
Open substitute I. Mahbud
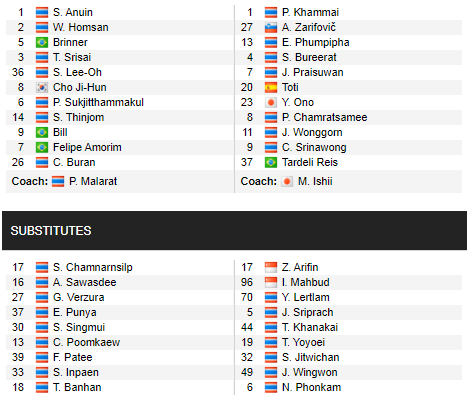pyautogui.click(x=306, y=282)
